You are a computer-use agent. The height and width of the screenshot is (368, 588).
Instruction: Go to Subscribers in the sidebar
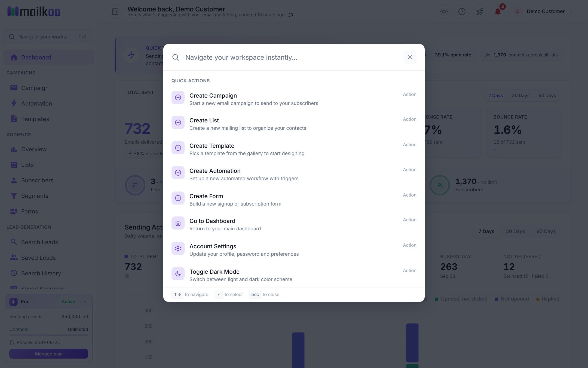pyautogui.click(x=49, y=180)
